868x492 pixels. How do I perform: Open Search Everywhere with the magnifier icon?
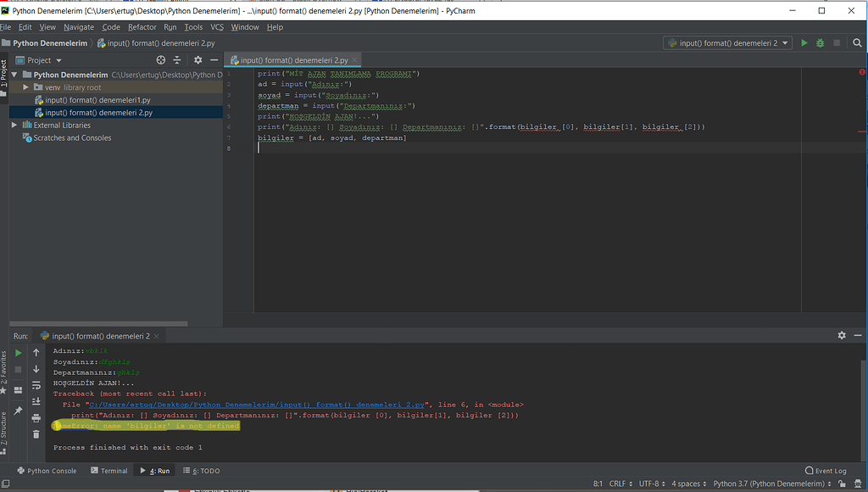pyautogui.click(x=857, y=42)
